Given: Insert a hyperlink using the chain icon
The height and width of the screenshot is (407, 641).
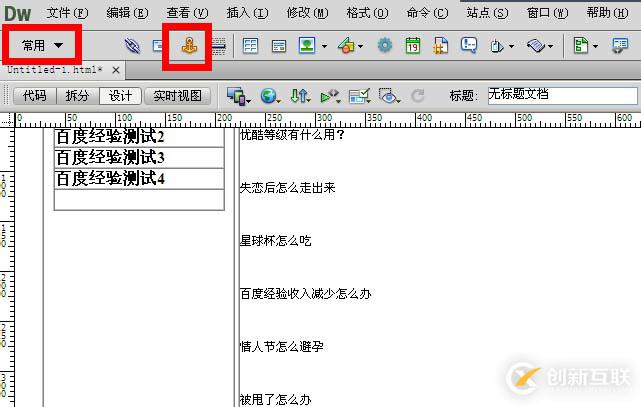Looking at the screenshot, I should click(132, 45).
